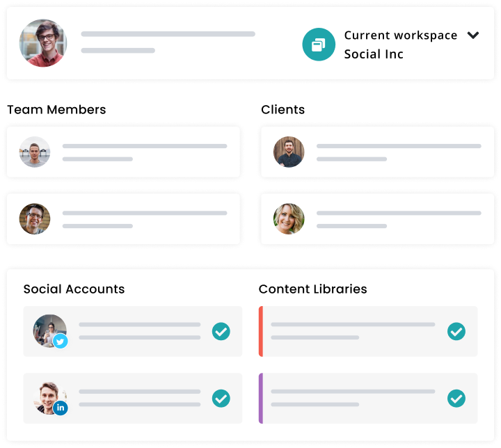
Task: Click the Social Accounts heading
Action: pos(74,289)
